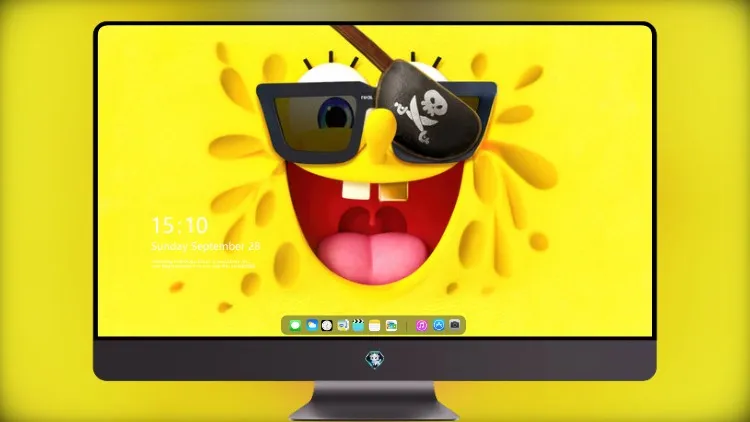Click the 15:10 clock widget
Screen dimensions: 750x422
[x=180, y=225]
